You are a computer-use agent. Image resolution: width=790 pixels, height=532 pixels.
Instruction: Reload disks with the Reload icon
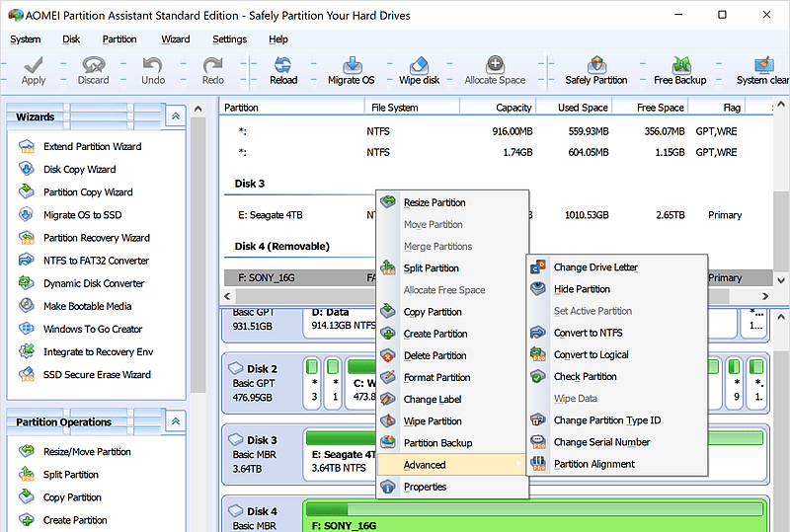click(x=283, y=70)
